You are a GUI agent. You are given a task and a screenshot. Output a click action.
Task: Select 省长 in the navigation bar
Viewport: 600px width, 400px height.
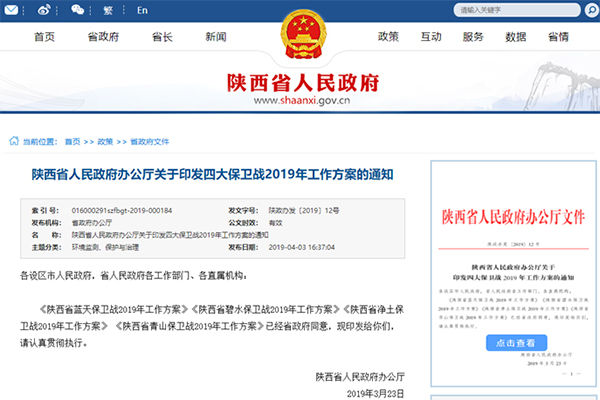(162, 37)
